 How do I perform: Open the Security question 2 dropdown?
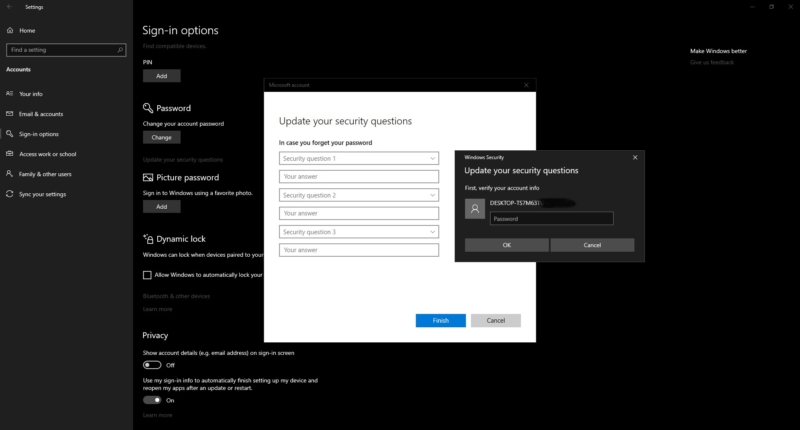click(359, 195)
